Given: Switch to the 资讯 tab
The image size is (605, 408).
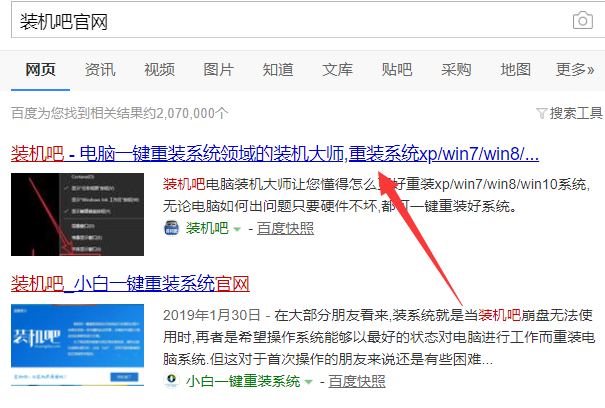Looking at the screenshot, I should coord(100,70).
